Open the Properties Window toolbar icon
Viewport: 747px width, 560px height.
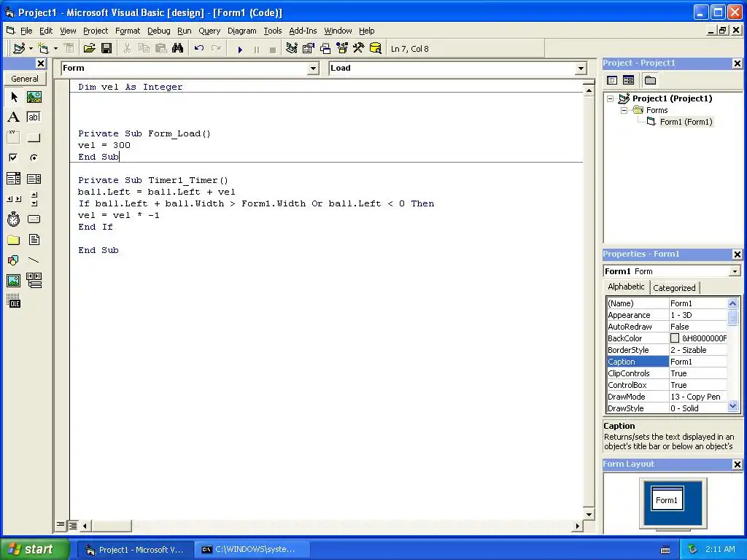309,48
